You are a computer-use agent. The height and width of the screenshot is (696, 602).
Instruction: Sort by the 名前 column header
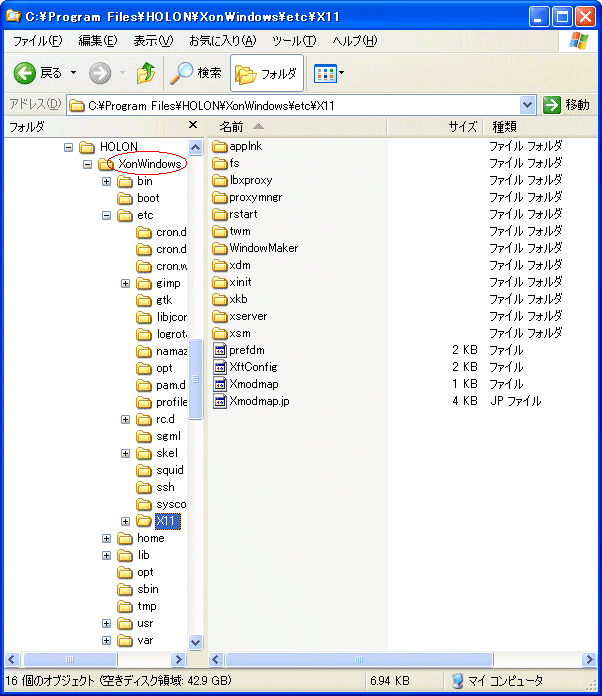(297, 127)
